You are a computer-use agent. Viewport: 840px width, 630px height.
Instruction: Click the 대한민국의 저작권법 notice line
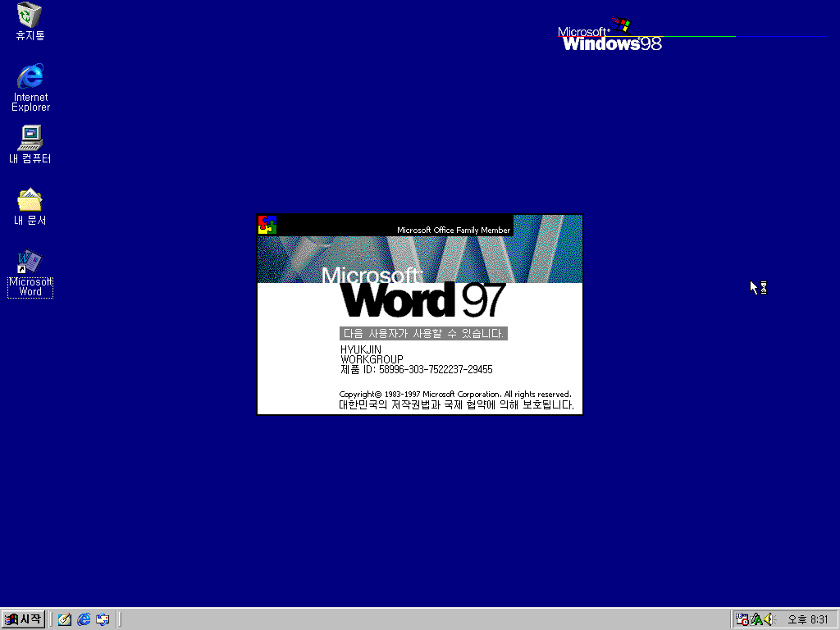tap(456, 405)
